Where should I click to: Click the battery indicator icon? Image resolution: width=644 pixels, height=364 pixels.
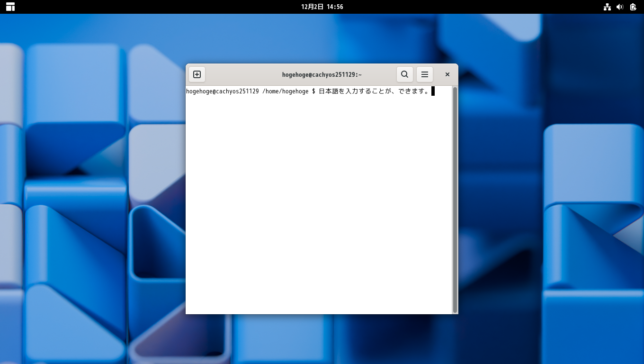pyautogui.click(x=633, y=7)
